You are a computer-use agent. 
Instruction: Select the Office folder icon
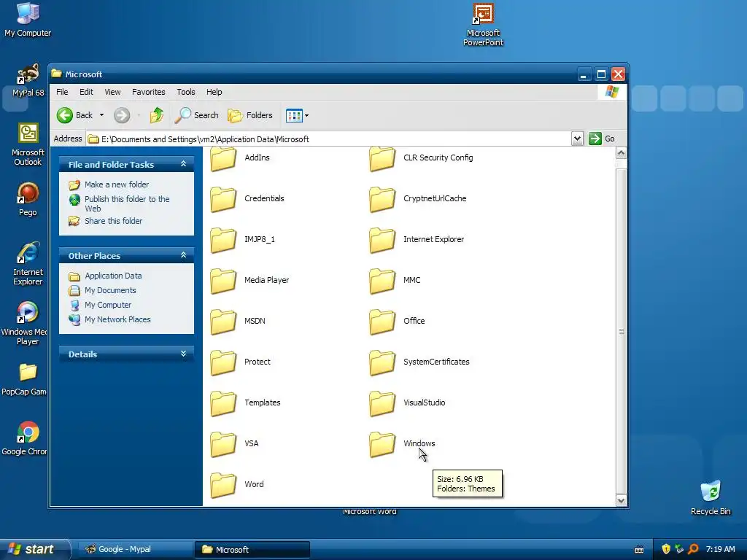pos(382,322)
